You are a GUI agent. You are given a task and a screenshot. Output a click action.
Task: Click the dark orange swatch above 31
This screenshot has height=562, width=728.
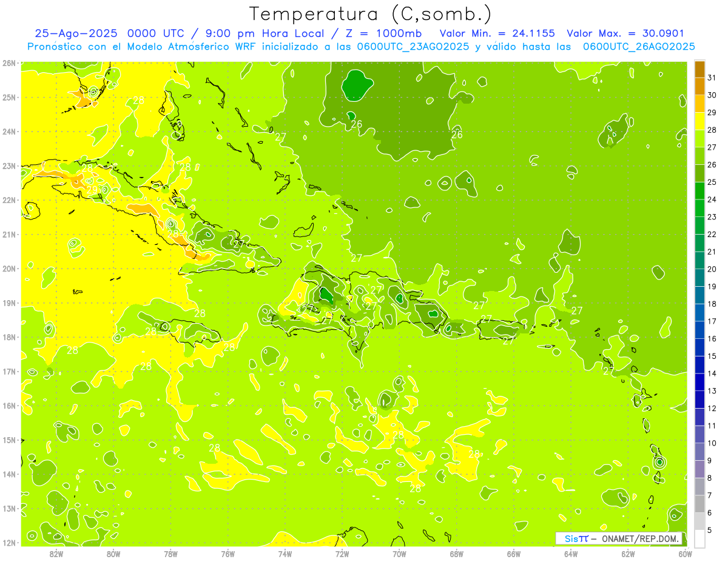[x=699, y=70]
